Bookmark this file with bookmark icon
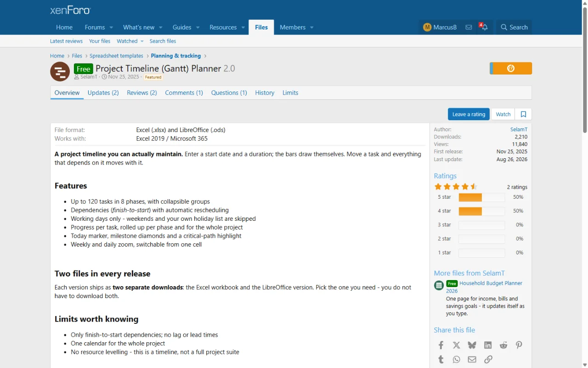 click(x=523, y=114)
